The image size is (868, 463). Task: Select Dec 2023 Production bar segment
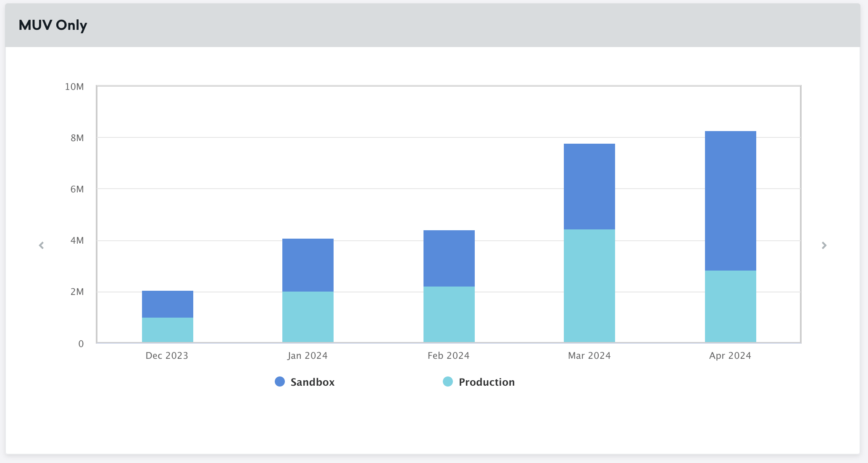click(x=168, y=330)
